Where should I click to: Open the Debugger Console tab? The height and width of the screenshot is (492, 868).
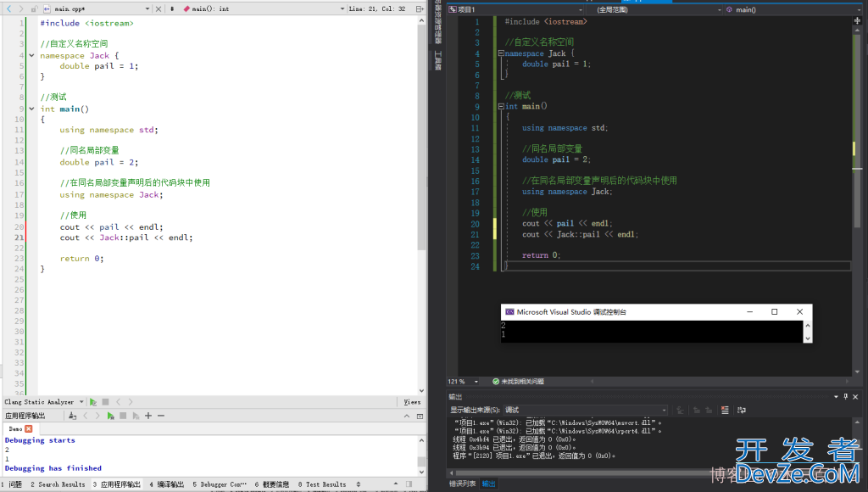(x=220, y=484)
